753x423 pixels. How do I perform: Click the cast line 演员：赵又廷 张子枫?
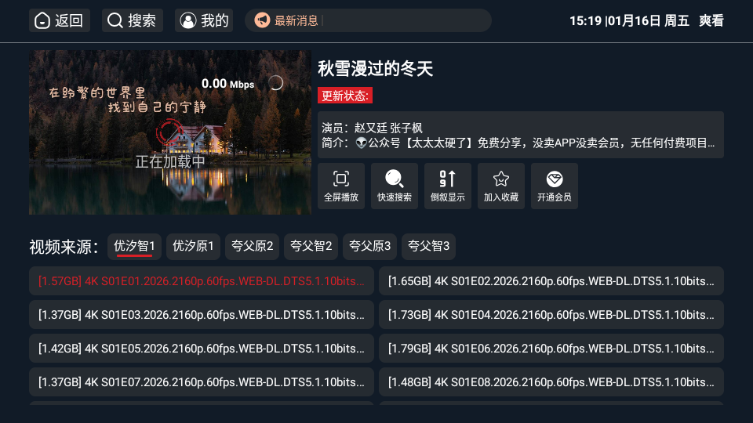pos(372,128)
